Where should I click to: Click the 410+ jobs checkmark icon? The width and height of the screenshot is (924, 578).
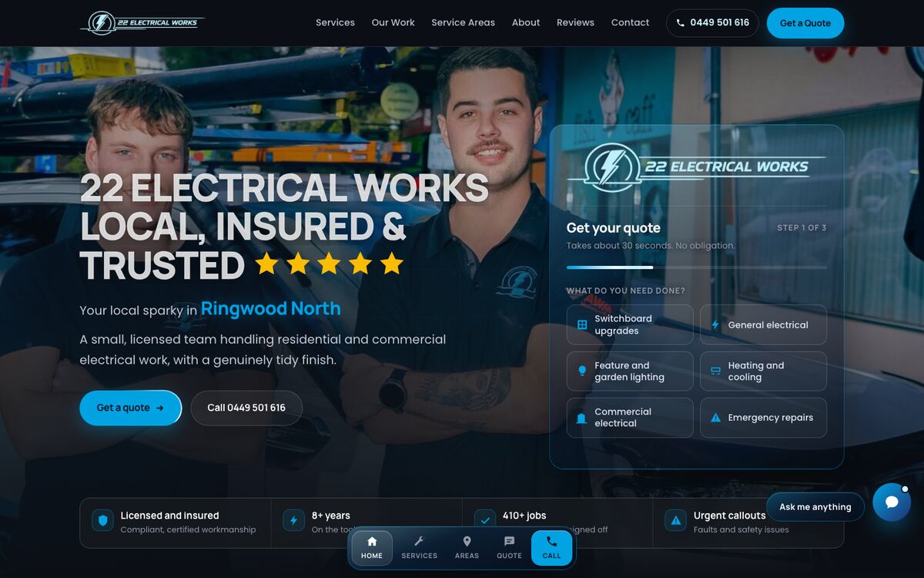click(484, 520)
